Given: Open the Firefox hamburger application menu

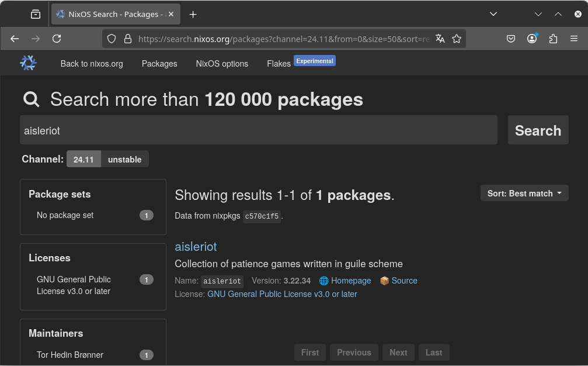Looking at the screenshot, I should (x=573, y=39).
